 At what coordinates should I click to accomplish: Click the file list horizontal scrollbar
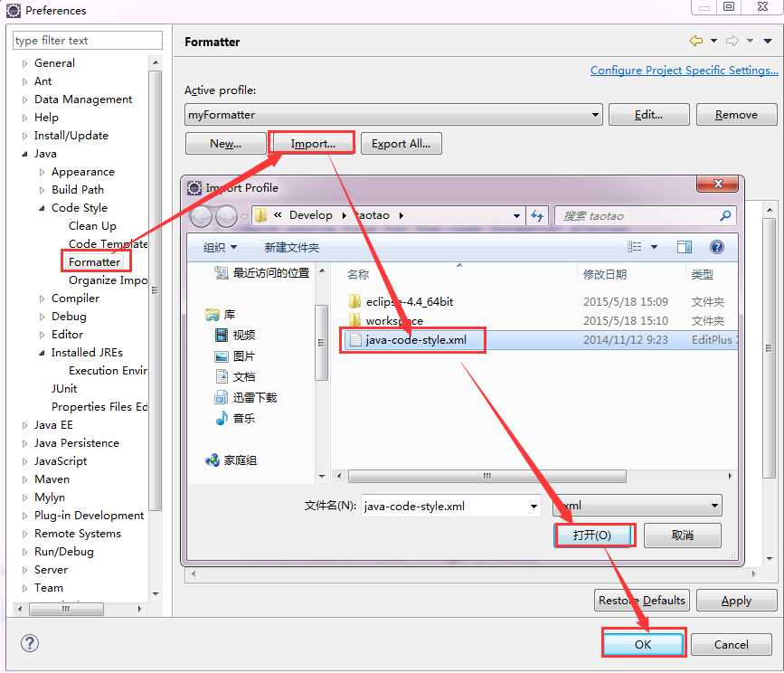click(x=486, y=476)
